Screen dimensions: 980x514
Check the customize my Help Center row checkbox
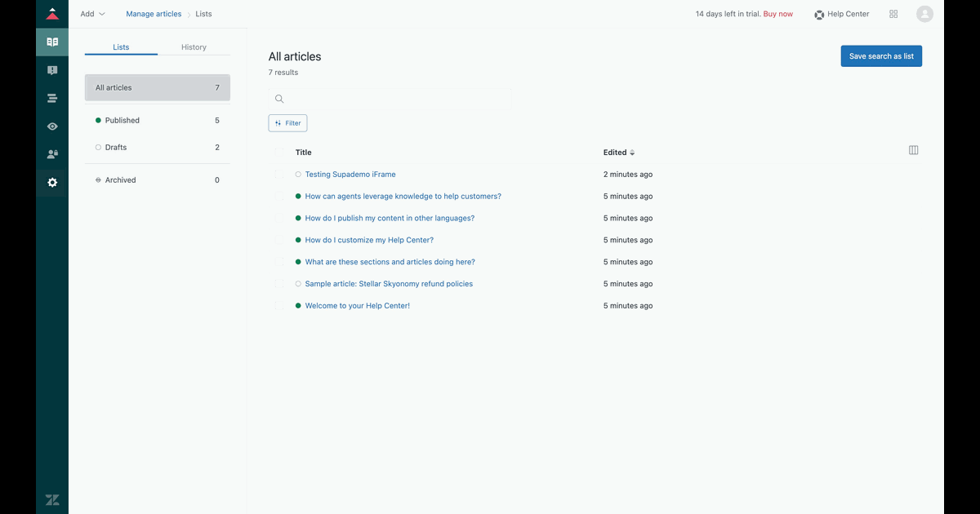279,241
